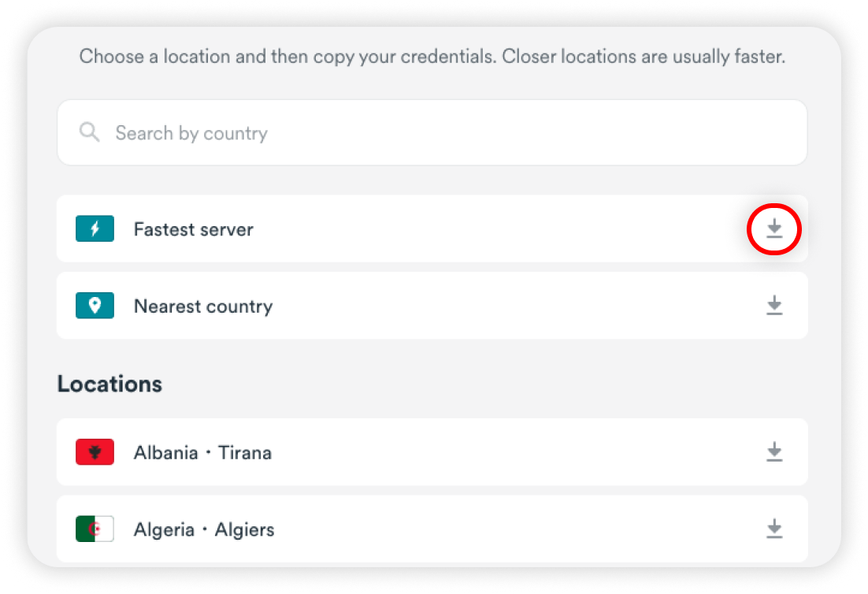Click the Algeria flag icon
The image size is (868, 594).
[x=95, y=529]
